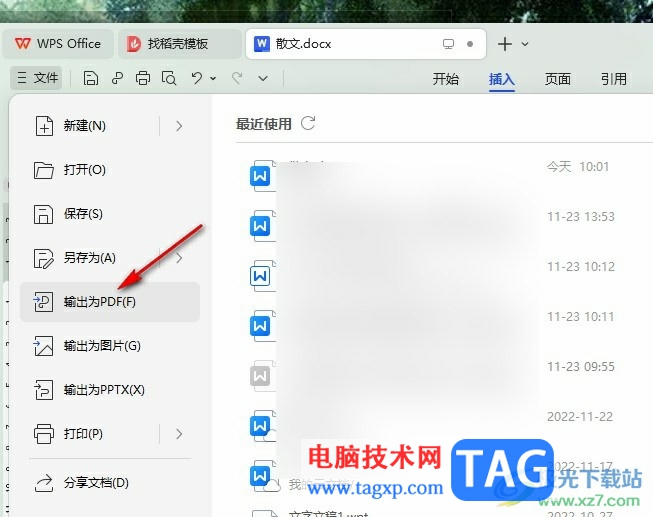Refresh the 最近使用 recent list

click(x=308, y=123)
